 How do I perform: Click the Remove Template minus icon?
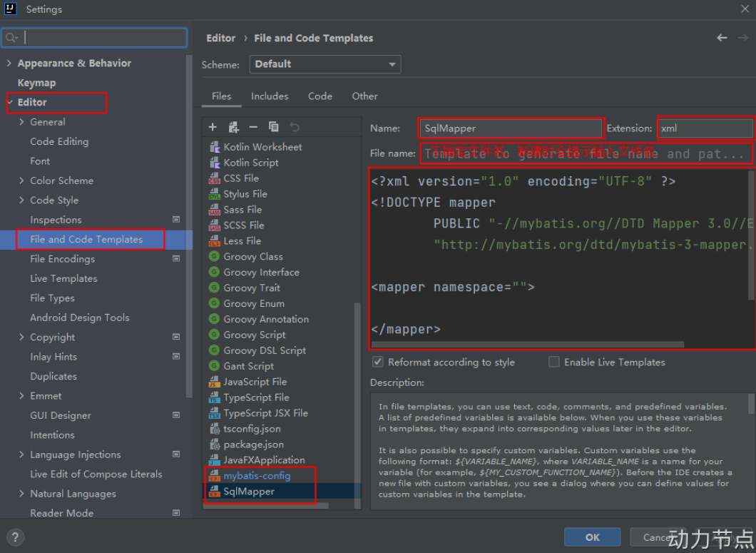253,127
